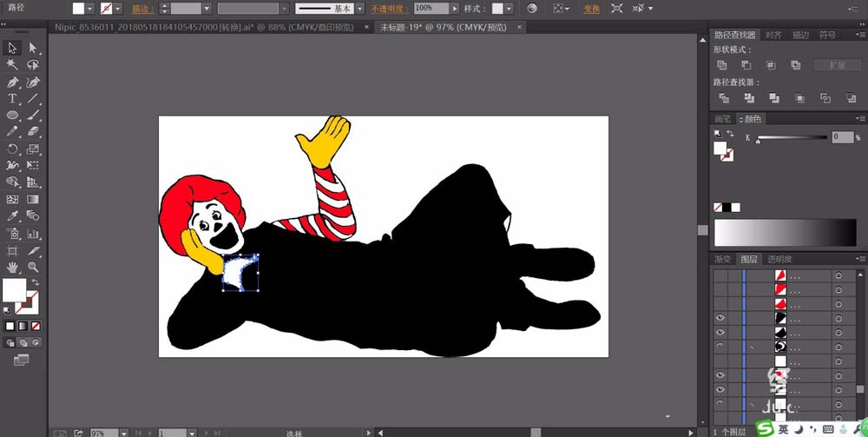The image size is (868, 437).
Task: Click the Divide pathfinder icon
Action: tap(722, 98)
